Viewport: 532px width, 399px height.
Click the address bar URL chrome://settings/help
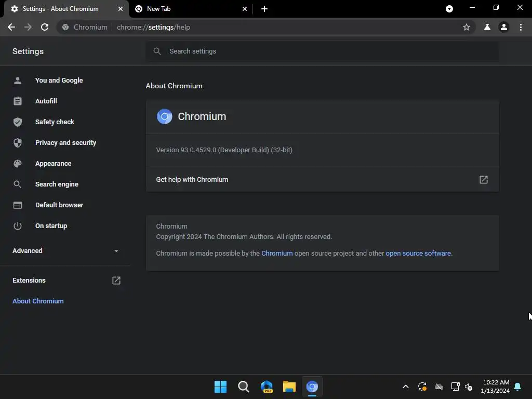tap(153, 27)
